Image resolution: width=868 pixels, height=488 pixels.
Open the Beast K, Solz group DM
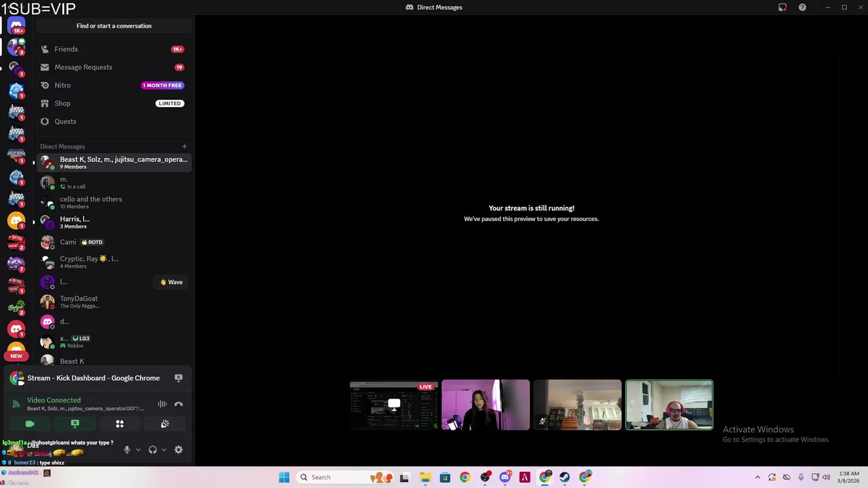pos(113,163)
